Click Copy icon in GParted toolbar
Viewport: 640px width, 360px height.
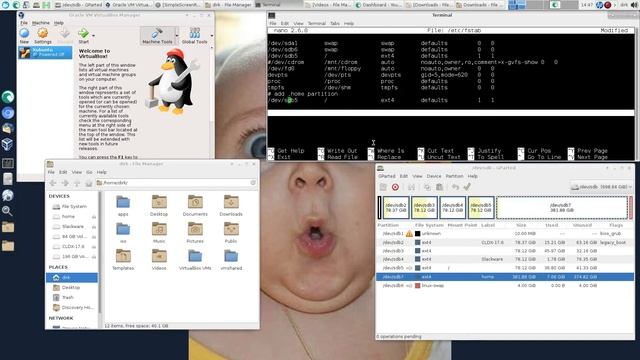pyautogui.click(x=427, y=187)
